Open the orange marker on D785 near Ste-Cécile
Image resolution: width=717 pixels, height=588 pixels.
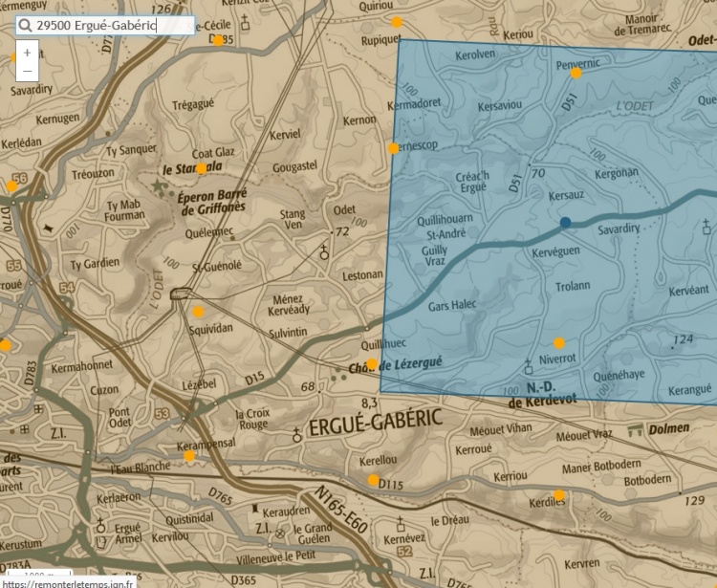(218, 40)
